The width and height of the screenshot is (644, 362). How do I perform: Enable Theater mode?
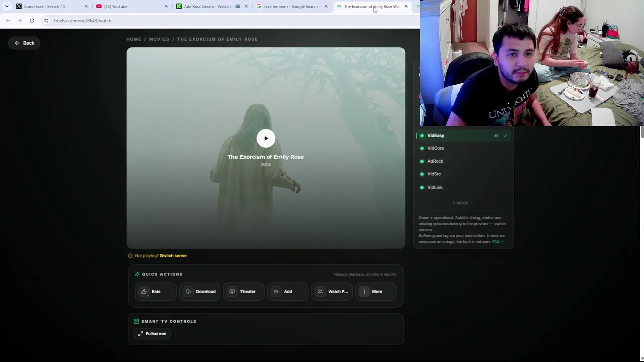click(244, 291)
